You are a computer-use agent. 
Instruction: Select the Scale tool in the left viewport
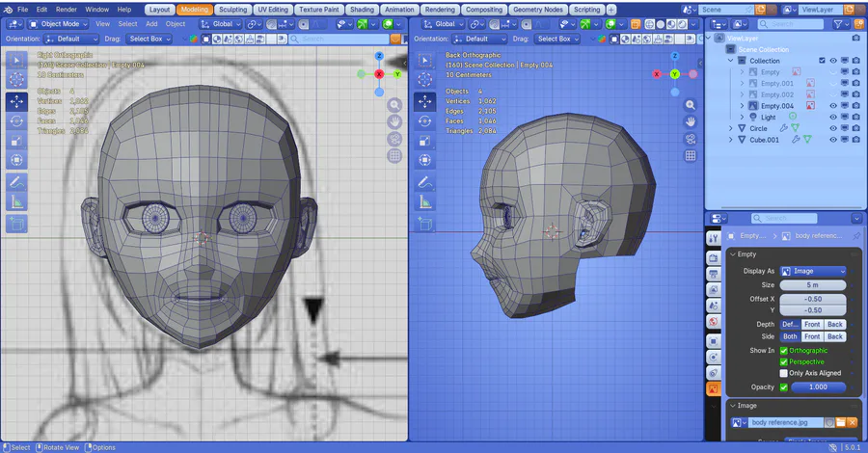tap(16, 141)
